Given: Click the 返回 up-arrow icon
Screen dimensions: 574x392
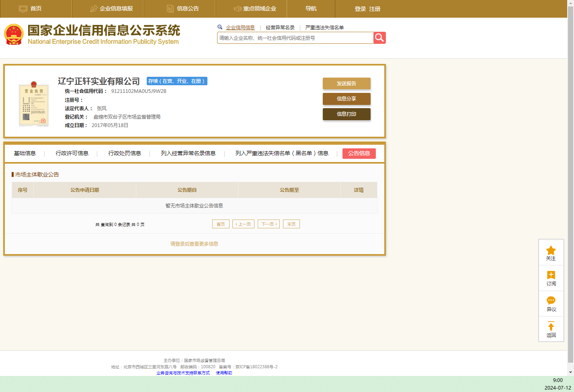Looking at the screenshot, I should (x=551, y=326).
